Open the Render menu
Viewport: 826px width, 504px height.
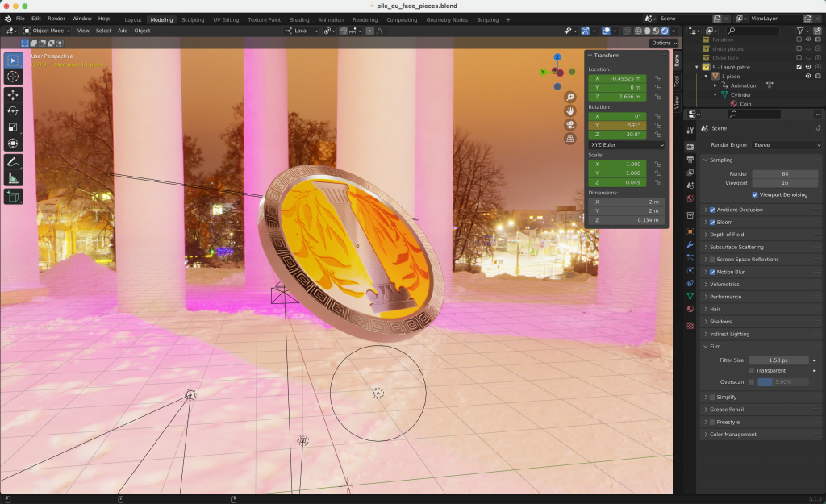[x=56, y=18]
